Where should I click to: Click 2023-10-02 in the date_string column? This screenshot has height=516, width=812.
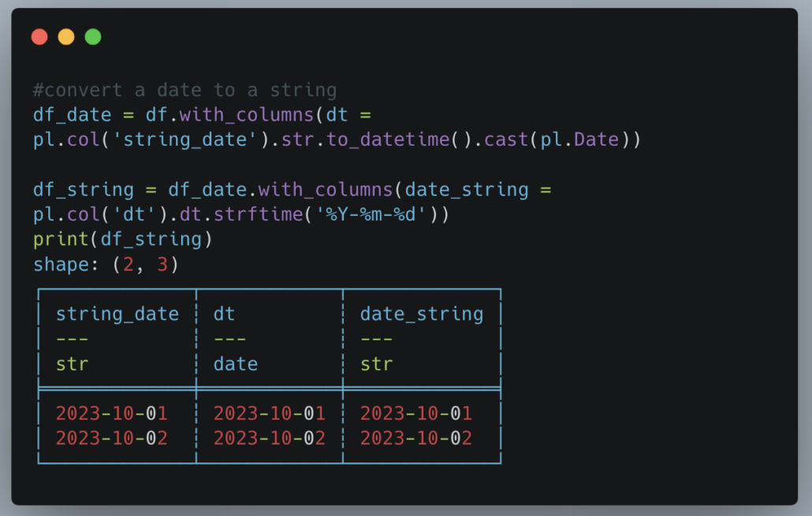point(415,438)
